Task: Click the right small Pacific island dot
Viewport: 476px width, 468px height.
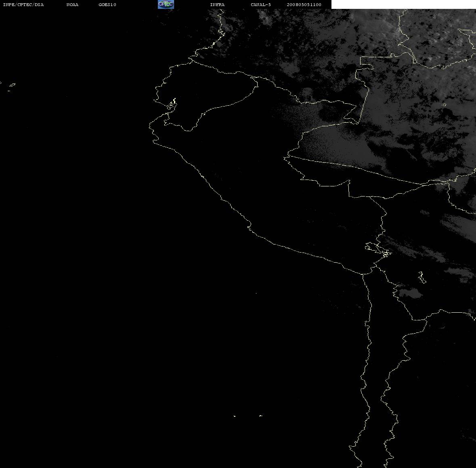Action: (x=261, y=416)
